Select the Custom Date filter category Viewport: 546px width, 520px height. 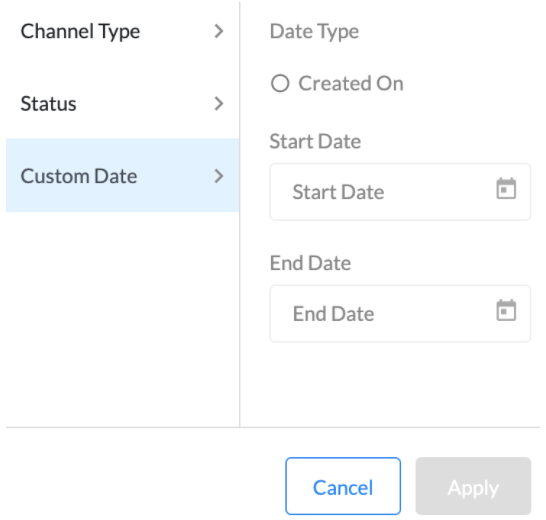pyautogui.click(x=123, y=175)
